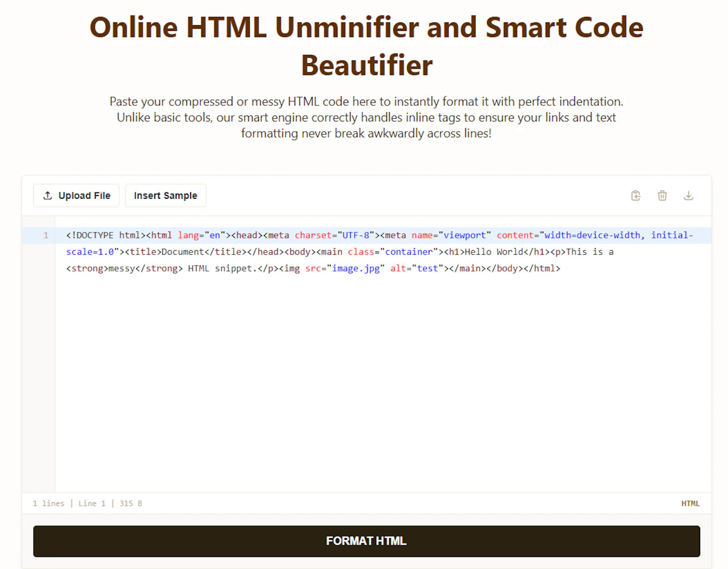Click the trash icon to clear editor
Viewport: 728px width, 569px height.
(662, 196)
